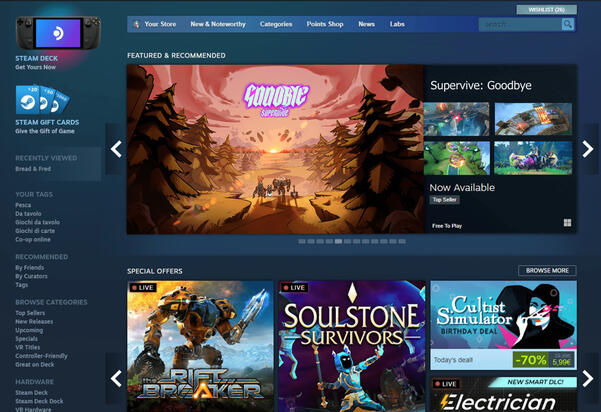View top-right Supervive screenshot thumbnail
601x412 pixels.
pyautogui.click(x=533, y=119)
